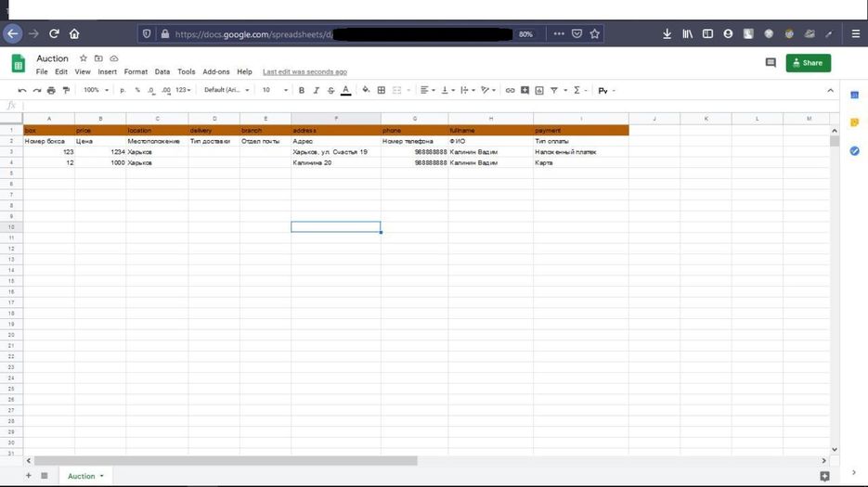This screenshot has height=487, width=868.
Task: Open the Insert menu
Action: [108, 72]
